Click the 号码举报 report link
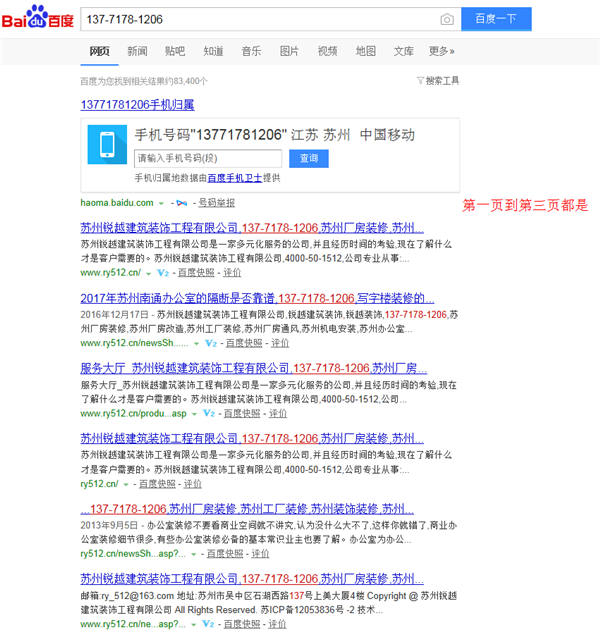The image size is (600, 639). coord(216,203)
